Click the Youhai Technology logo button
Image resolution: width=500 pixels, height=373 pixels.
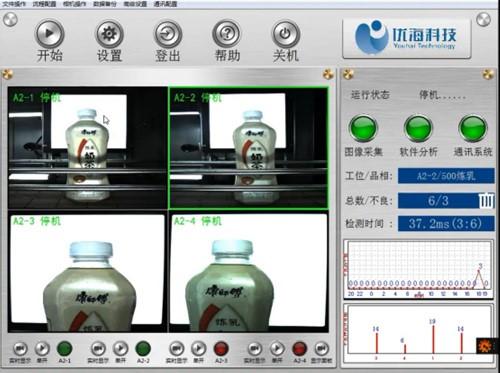point(407,38)
